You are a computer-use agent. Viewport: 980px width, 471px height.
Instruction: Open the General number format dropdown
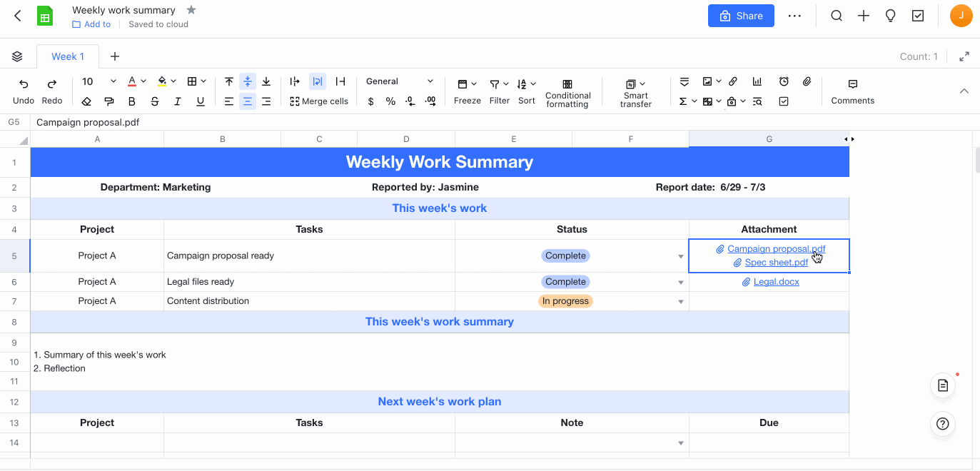tap(400, 81)
